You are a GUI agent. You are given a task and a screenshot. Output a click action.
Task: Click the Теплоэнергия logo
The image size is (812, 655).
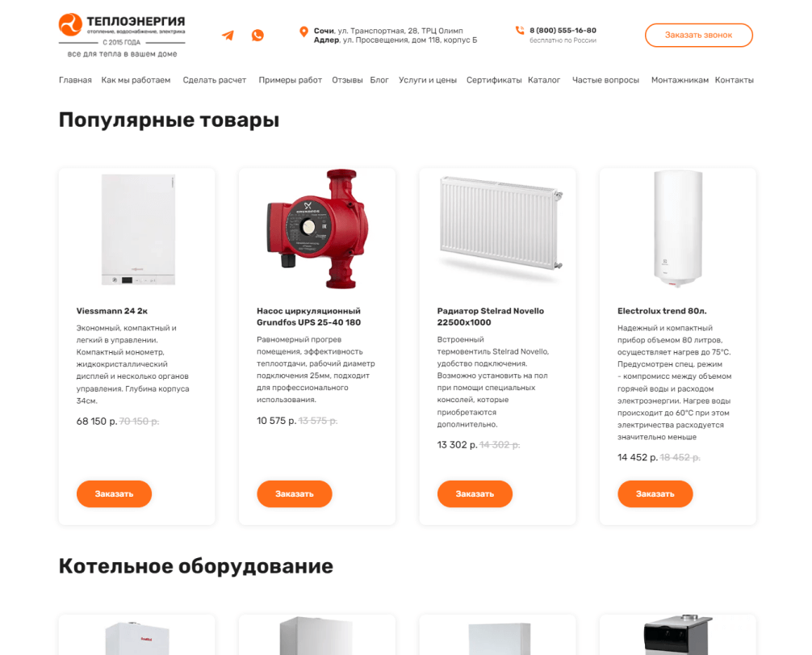point(122,36)
